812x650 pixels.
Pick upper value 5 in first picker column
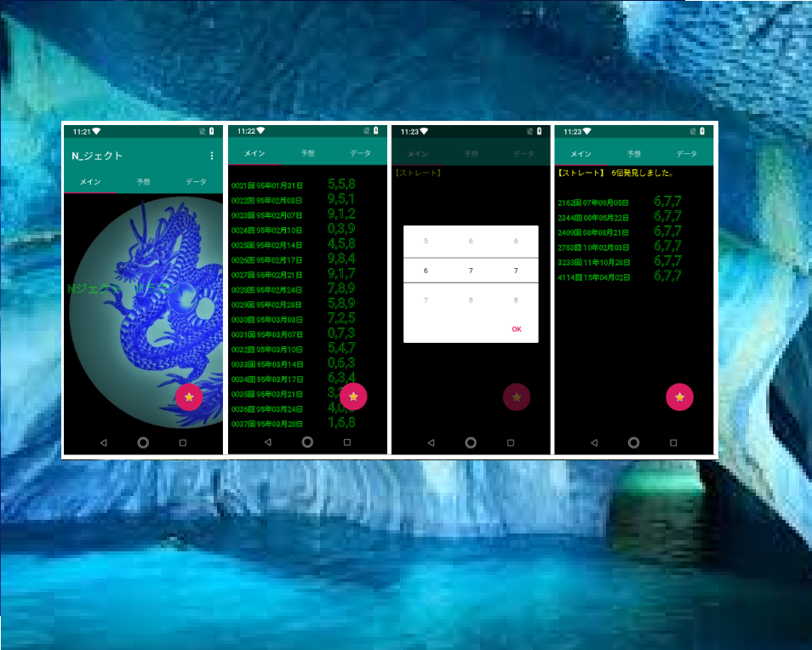(426, 241)
